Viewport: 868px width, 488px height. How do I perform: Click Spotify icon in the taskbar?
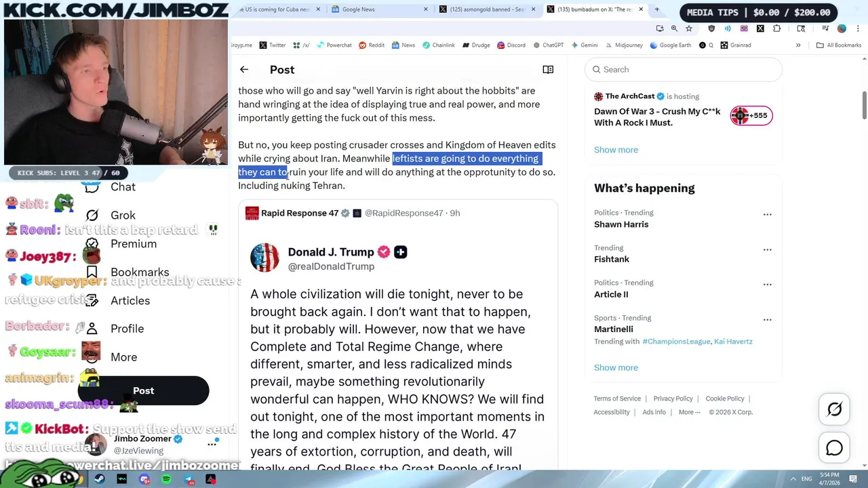click(167, 479)
